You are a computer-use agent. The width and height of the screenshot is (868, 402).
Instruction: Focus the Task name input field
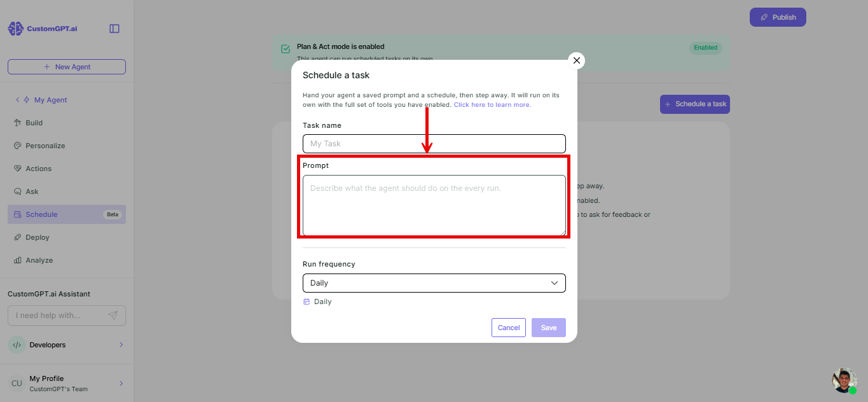434,144
